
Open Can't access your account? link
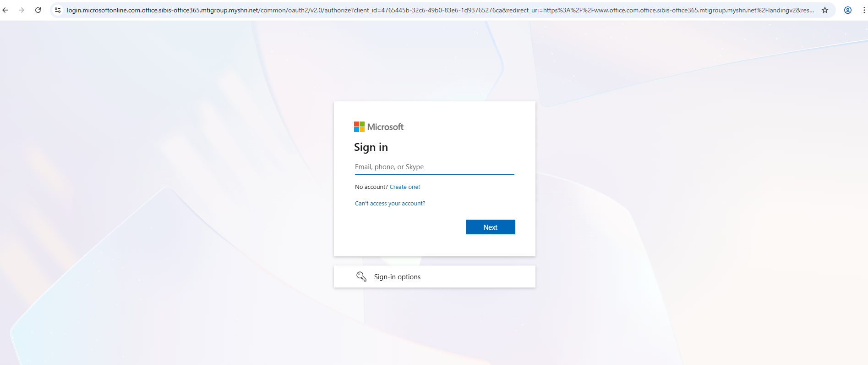coord(390,204)
